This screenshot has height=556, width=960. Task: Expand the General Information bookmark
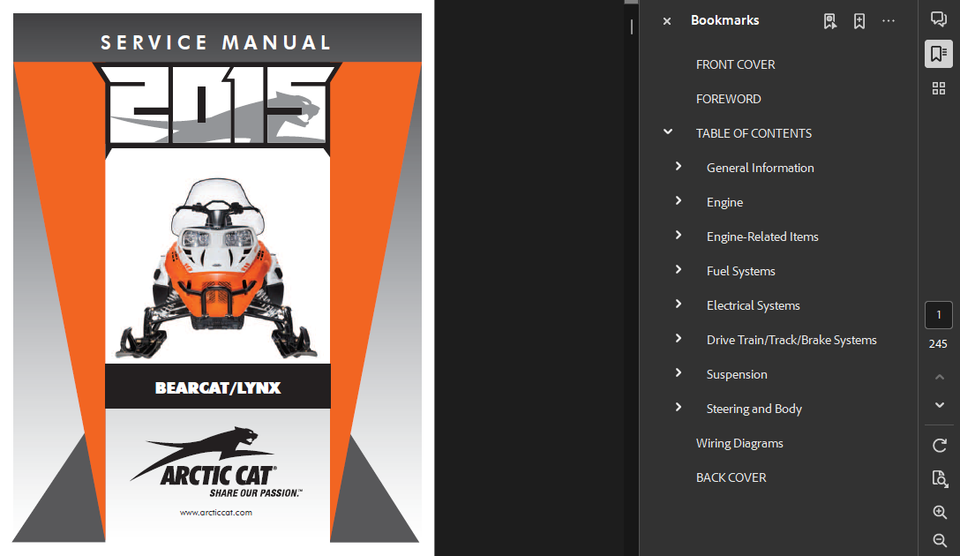coord(678,167)
